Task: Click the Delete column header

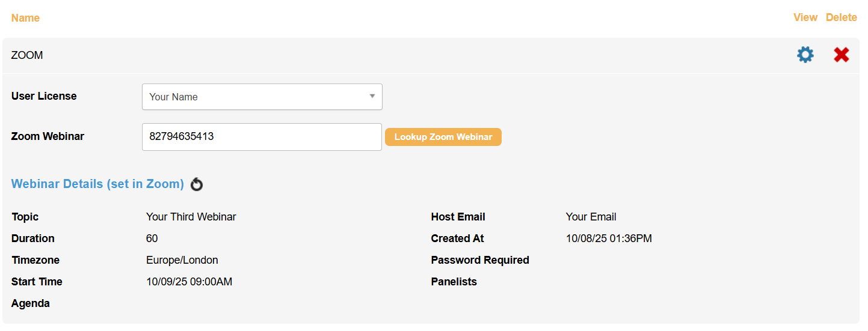Action: 841,17
